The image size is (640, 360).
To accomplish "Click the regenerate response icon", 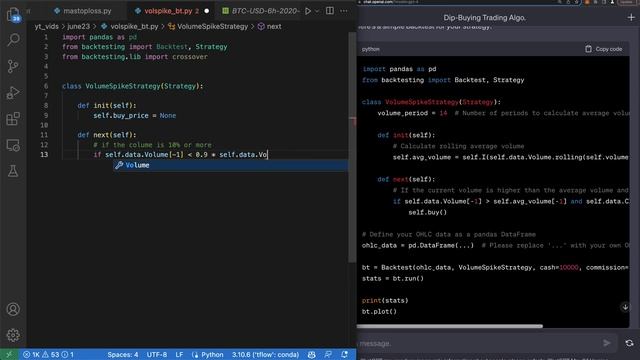I will [x=629, y=343].
